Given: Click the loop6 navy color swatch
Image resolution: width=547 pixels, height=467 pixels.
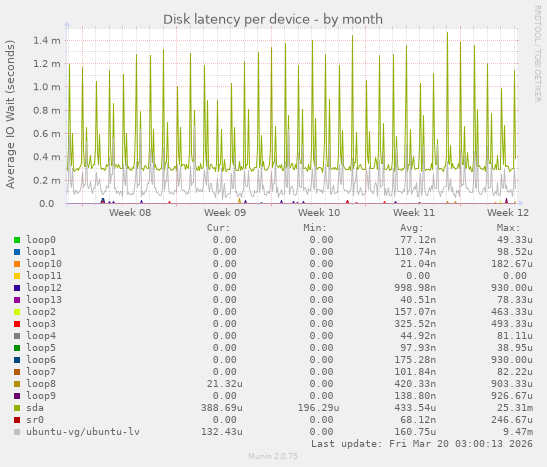Looking at the screenshot, I should click(17, 360).
